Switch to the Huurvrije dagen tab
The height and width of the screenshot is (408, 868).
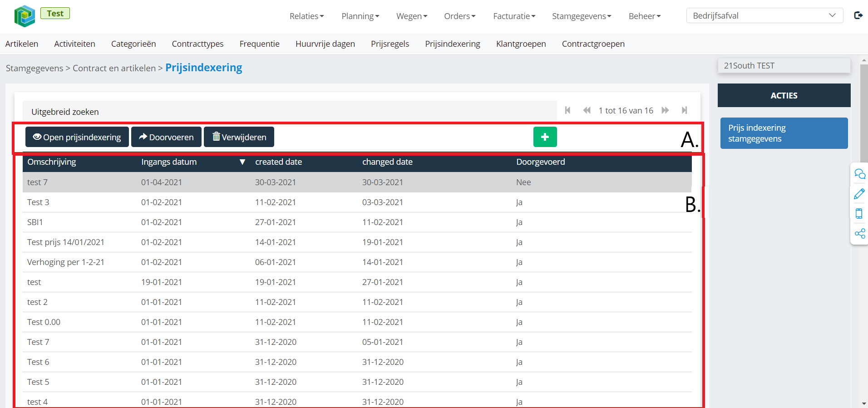[x=325, y=44]
